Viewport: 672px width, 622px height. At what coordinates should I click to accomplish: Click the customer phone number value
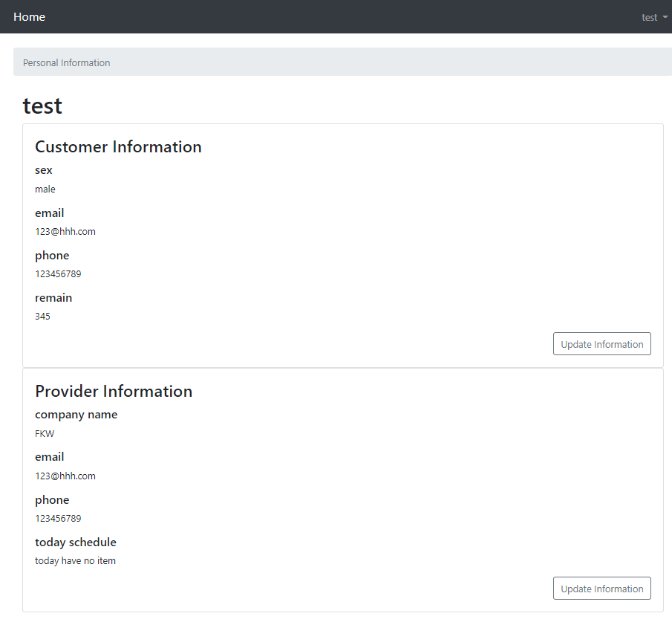58,274
